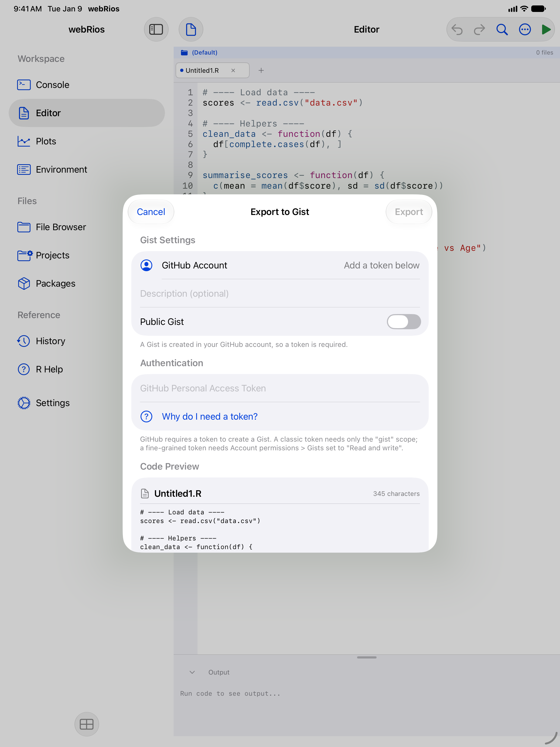Toggle the Public Gist switch
The height and width of the screenshot is (747, 560).
pyautogui.click(x=404, y=321)
